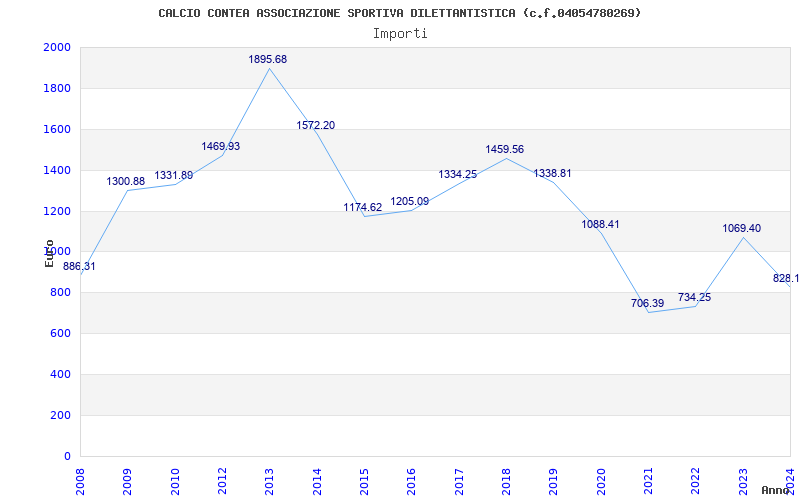Click the Euro y-axis title

49,253
